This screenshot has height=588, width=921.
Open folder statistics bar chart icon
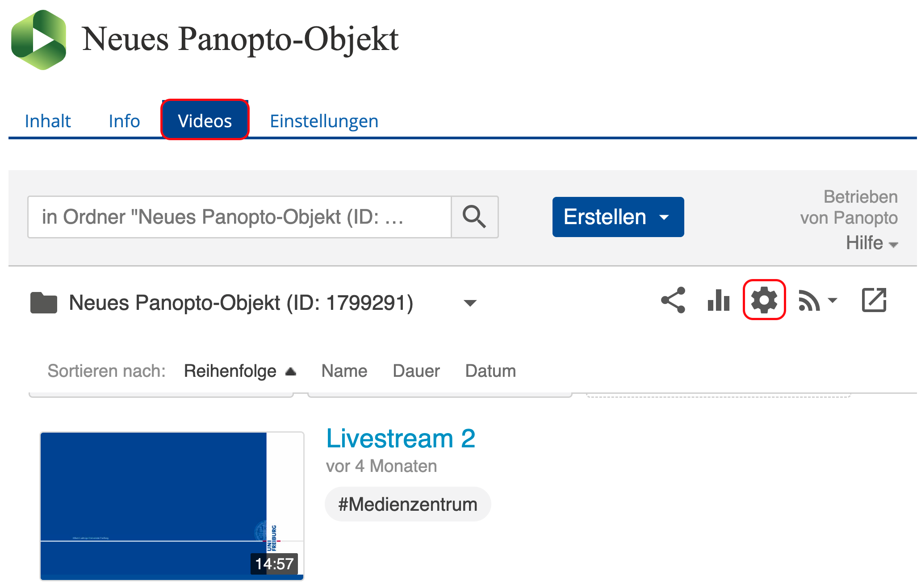[718, 300]
